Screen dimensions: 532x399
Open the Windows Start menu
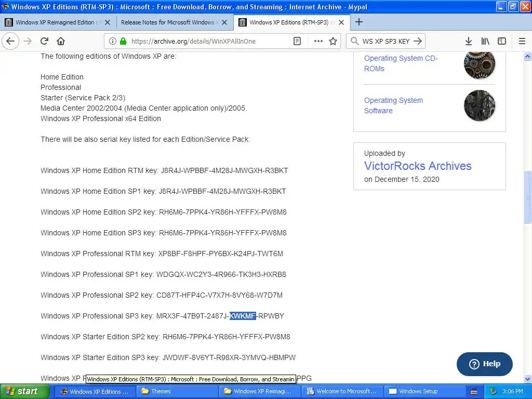tap(25, 391)
